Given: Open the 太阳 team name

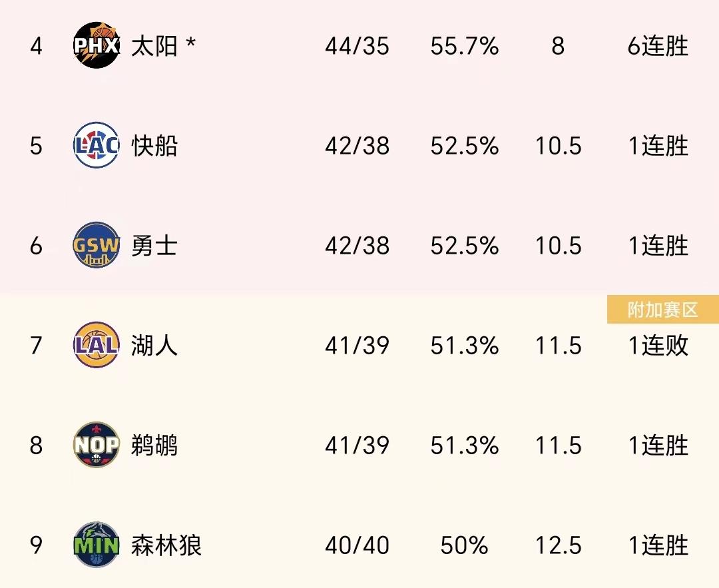Looking at the screenshot, I should [154, 46].
